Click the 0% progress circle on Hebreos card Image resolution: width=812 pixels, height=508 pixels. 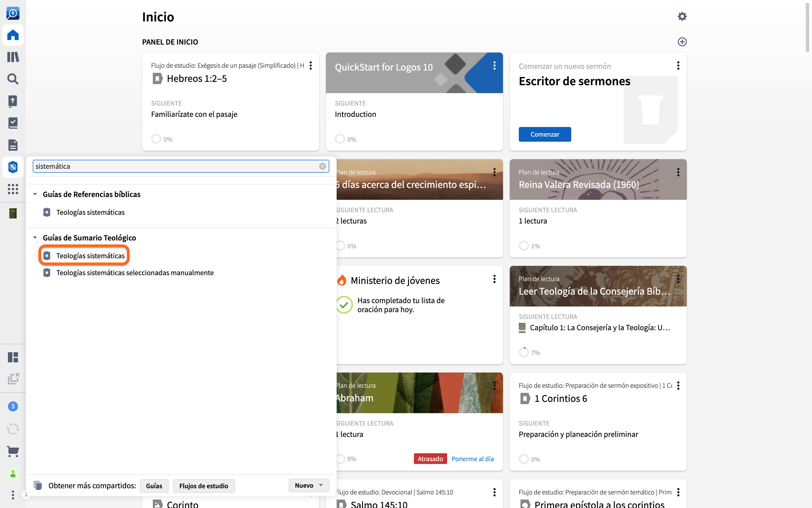tap(156, 139)
